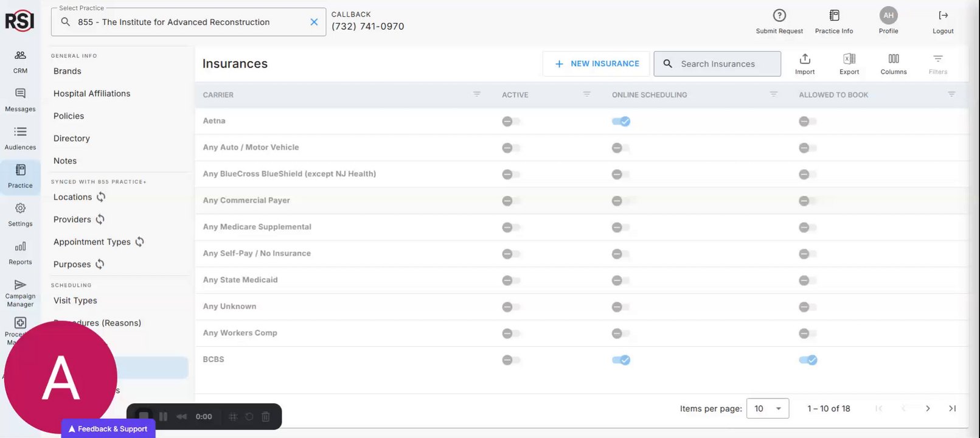This screenshot has height=438, width=980.
Task: Open Active column filter menu
Action: click(x=587, y=94)
